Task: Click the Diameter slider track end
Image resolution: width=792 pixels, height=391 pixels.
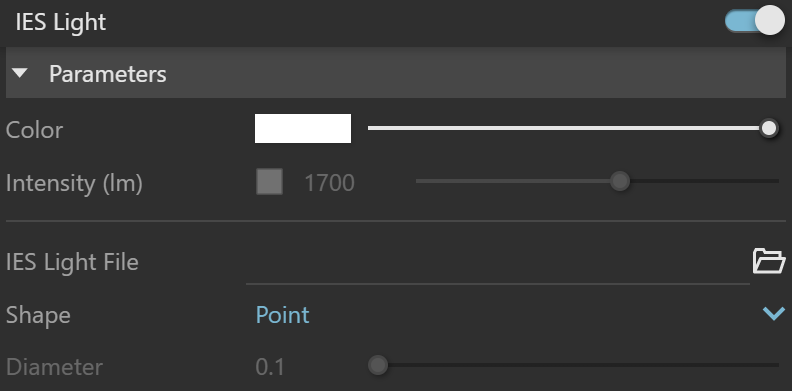Action: click(776, 365)
